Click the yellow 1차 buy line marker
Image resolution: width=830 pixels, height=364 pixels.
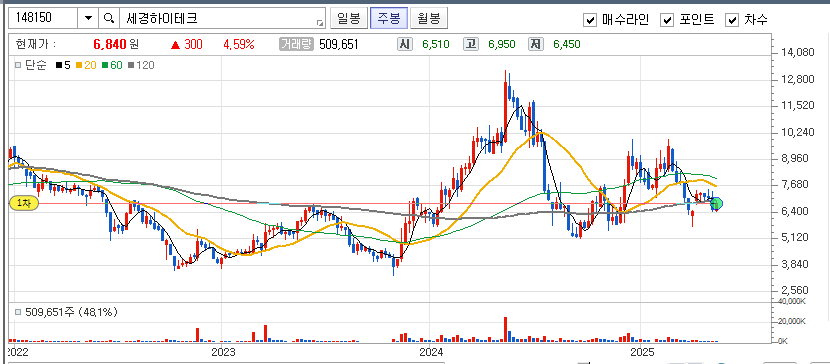24,203
